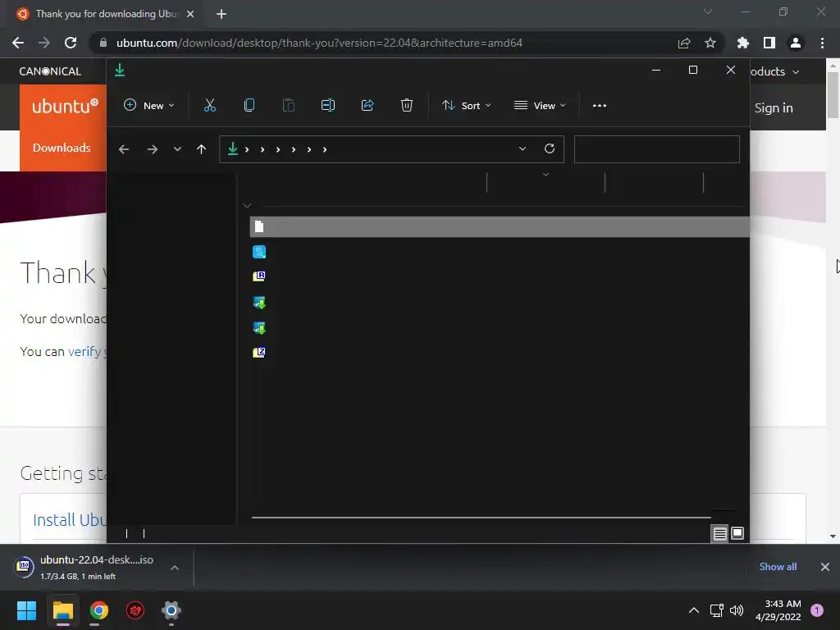
Task: Click Sign in on Ubuntu site
Action: point(774,107)
